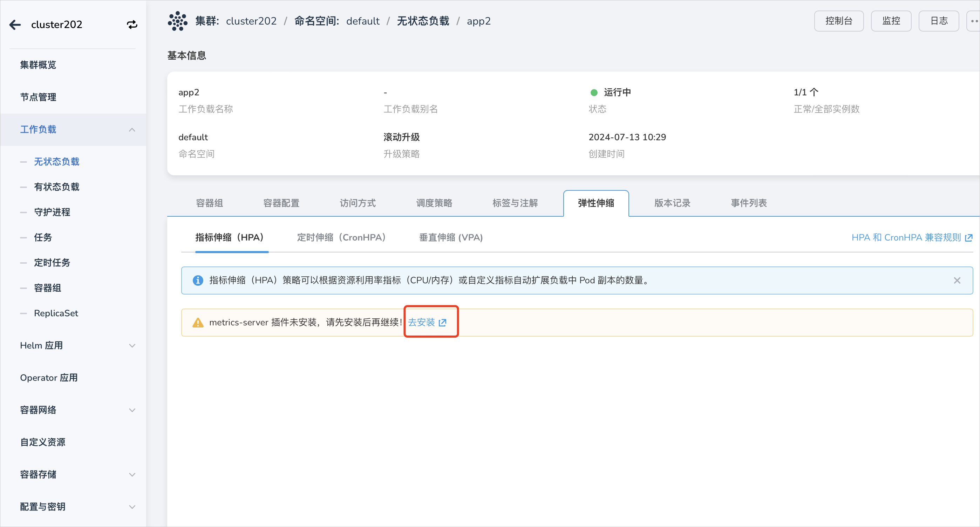This screenshot has height=527, width=980.
Task: Switch to the 容器组 tab
Action: 210,203
